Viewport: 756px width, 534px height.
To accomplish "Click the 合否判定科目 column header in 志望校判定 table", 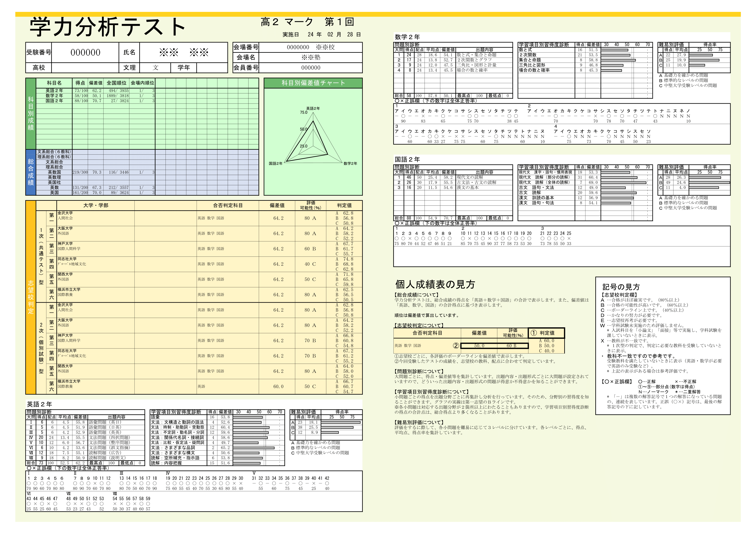I will [228, 205].
